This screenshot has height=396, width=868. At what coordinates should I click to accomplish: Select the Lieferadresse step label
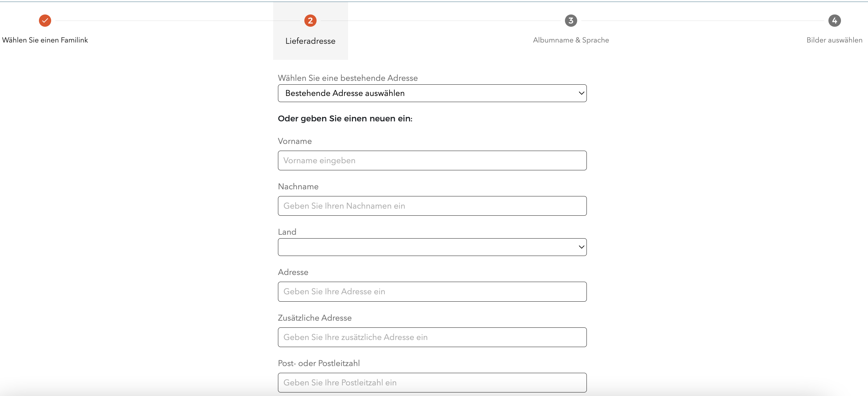coord(310,41)
